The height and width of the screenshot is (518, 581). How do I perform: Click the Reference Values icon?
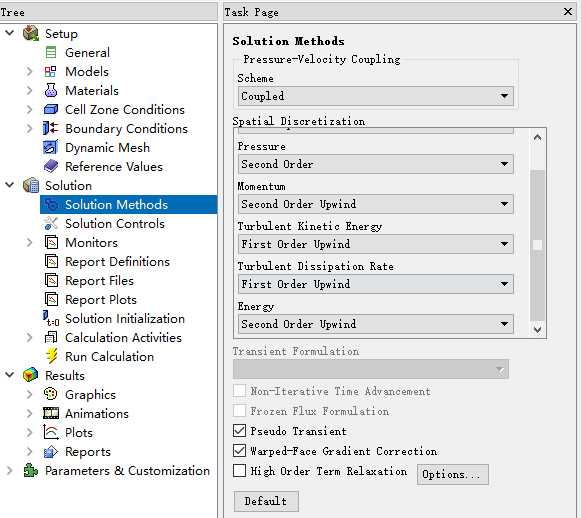51,166
